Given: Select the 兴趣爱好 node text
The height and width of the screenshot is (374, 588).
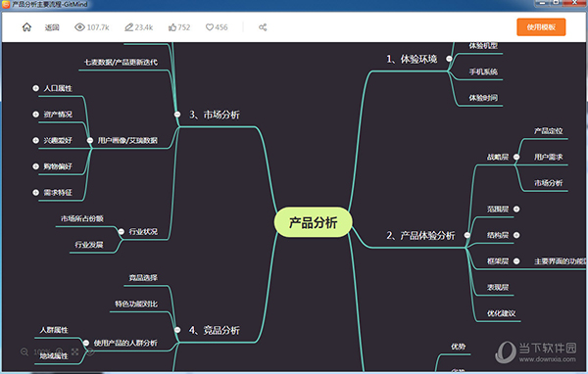Looking at the screenshot, I should [58, 140].
